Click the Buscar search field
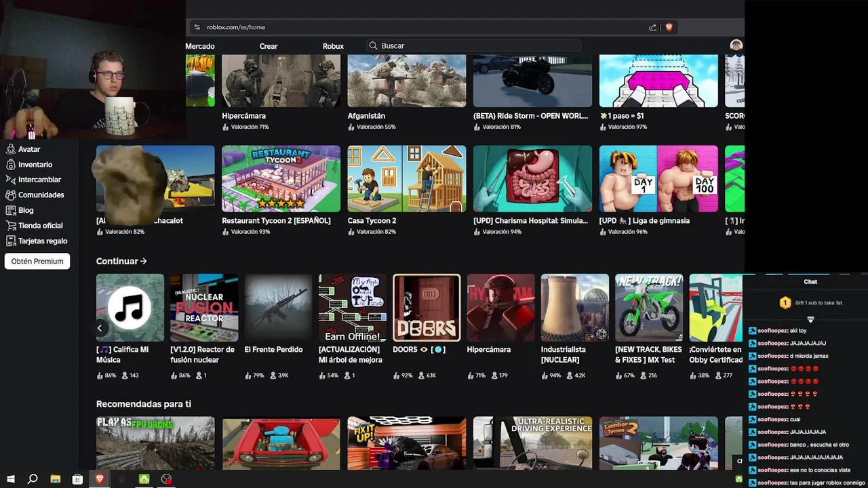Viewport: 868px width, 488px height. (473, 46)
